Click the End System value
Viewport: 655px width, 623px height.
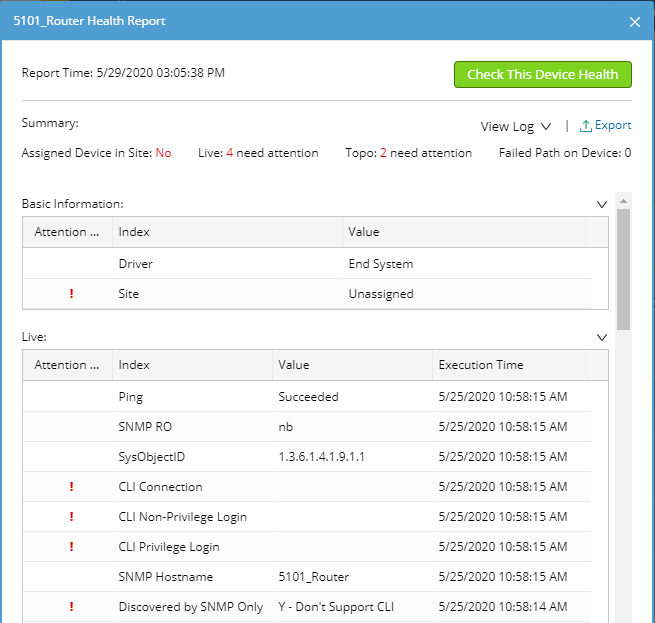click(381, 264)
